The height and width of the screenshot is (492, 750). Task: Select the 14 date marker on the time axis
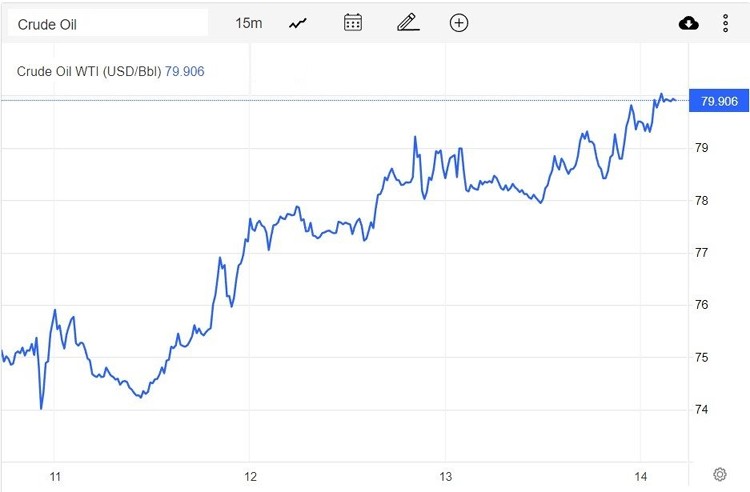(641, 476)
